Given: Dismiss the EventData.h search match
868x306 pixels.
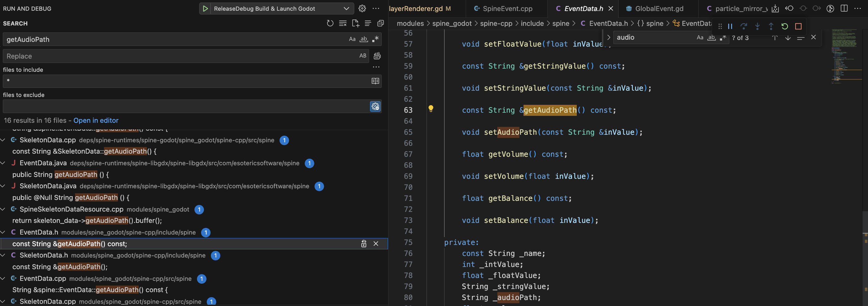Looking at the screenshot, I should (376, 243).
